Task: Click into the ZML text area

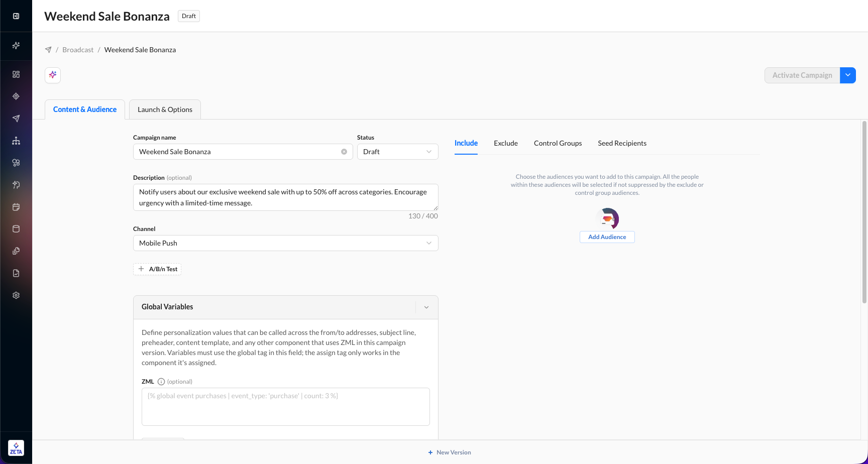Action: (x=286, y=407)
